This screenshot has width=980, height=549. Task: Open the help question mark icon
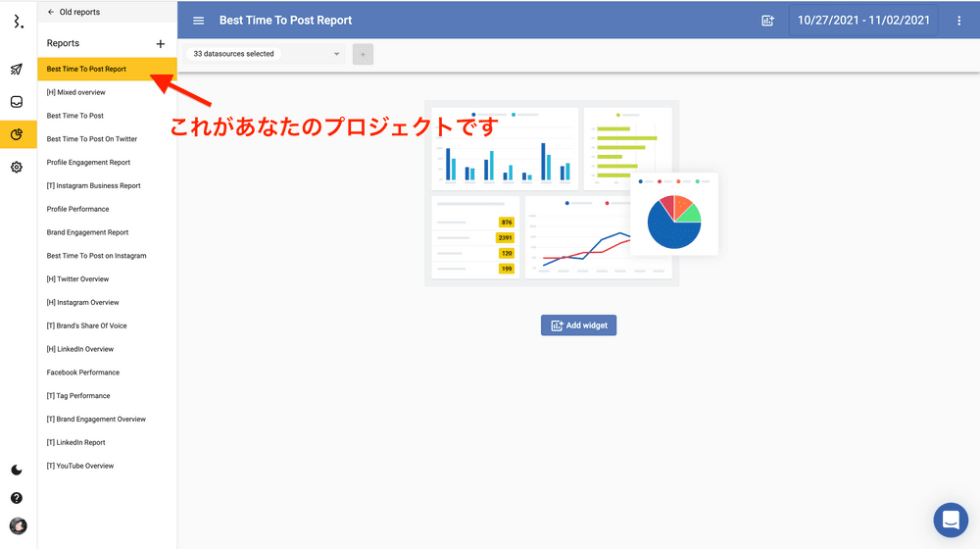pyautogui.click(x=17, y=498)
